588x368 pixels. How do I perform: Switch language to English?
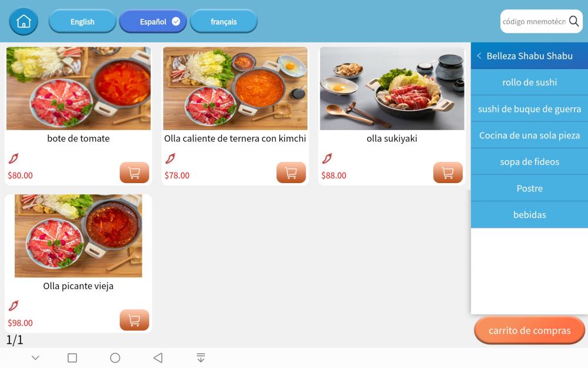point(82,21)
